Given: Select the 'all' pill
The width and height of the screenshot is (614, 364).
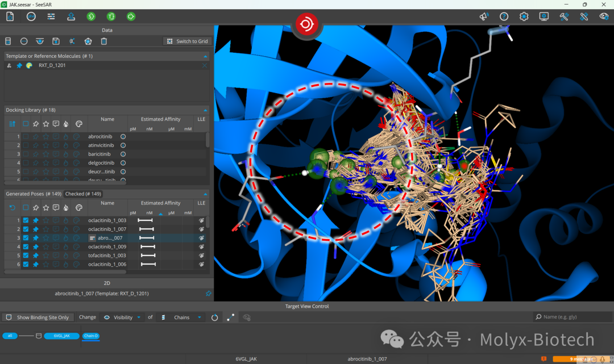Looking at the screenshot, I should [x=10, y=336].
